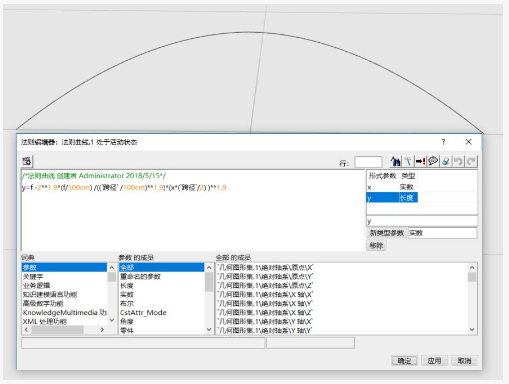Select 实数 in parameter members list

click(127, 295)
